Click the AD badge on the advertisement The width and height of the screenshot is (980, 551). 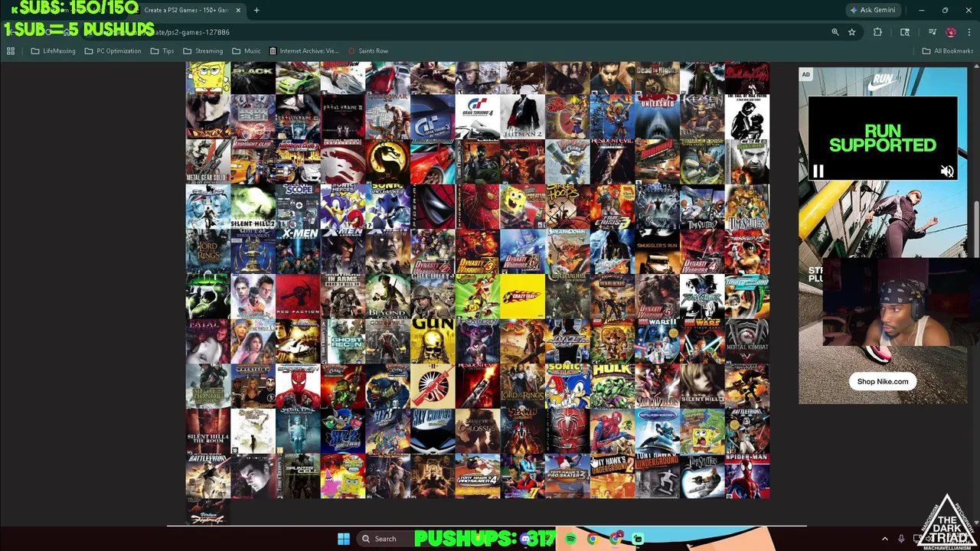coord(805,74)
